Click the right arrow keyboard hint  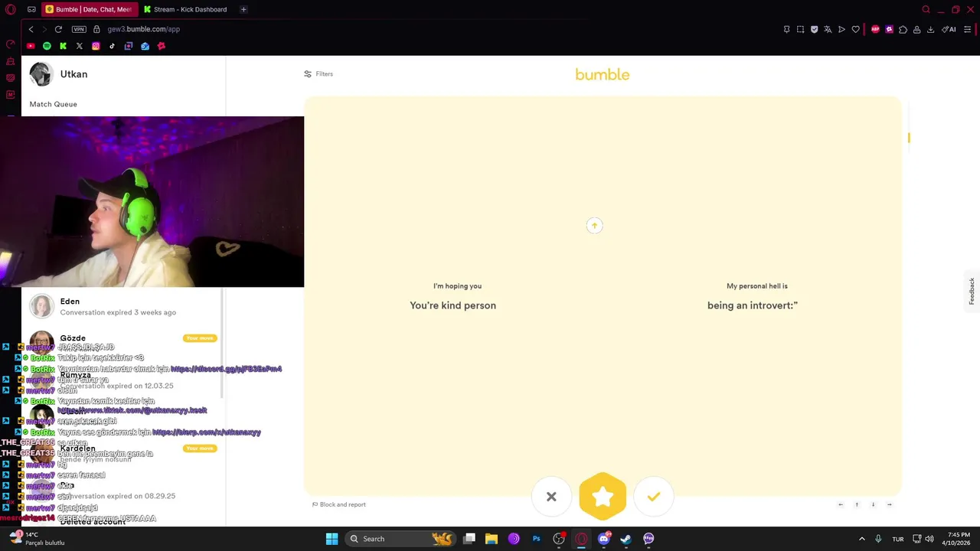[889, 504]
